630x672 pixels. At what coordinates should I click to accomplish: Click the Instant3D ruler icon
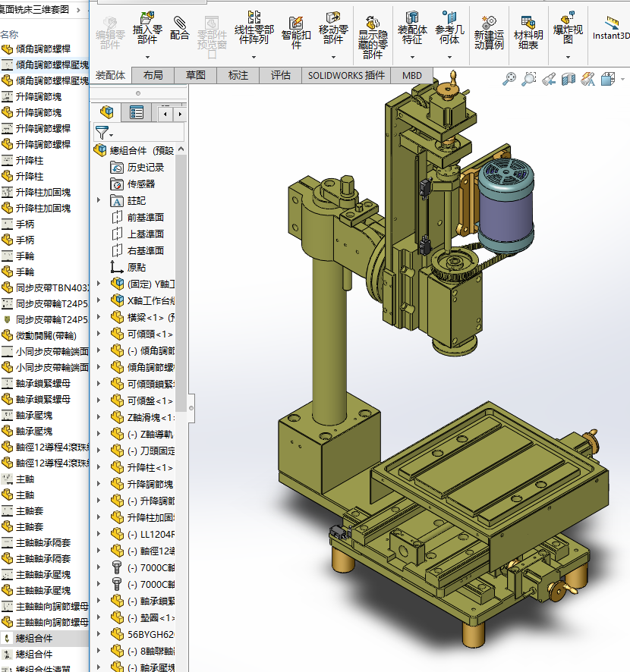(612, 21)
